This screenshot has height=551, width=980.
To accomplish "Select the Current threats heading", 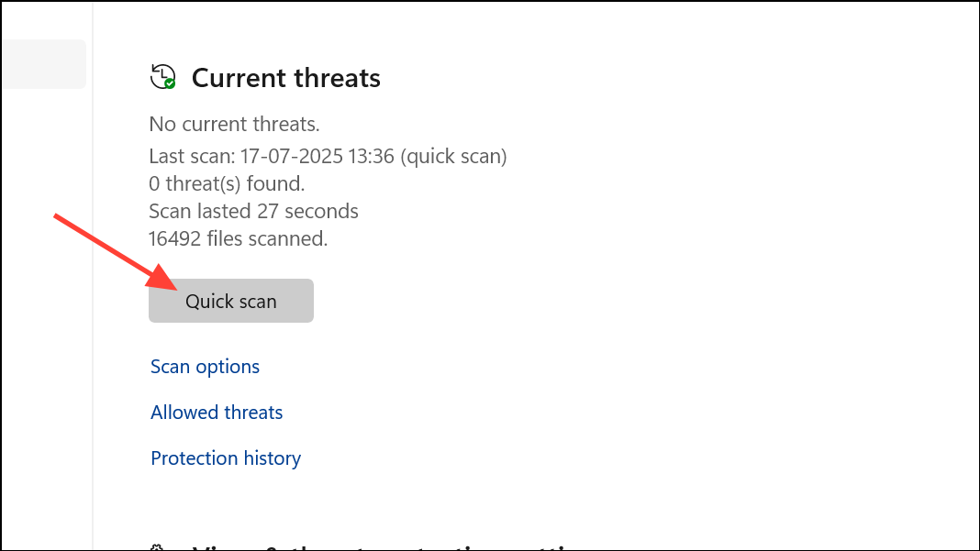I will tap(285, 78).
